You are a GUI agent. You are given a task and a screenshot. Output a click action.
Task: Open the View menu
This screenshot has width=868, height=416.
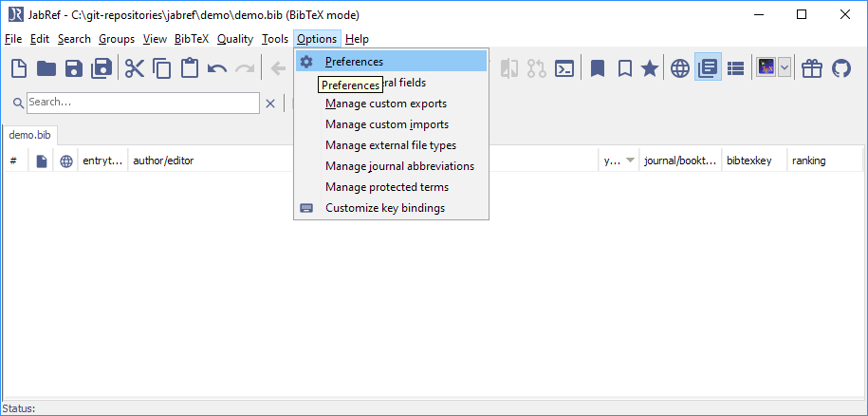pos(155,39)
